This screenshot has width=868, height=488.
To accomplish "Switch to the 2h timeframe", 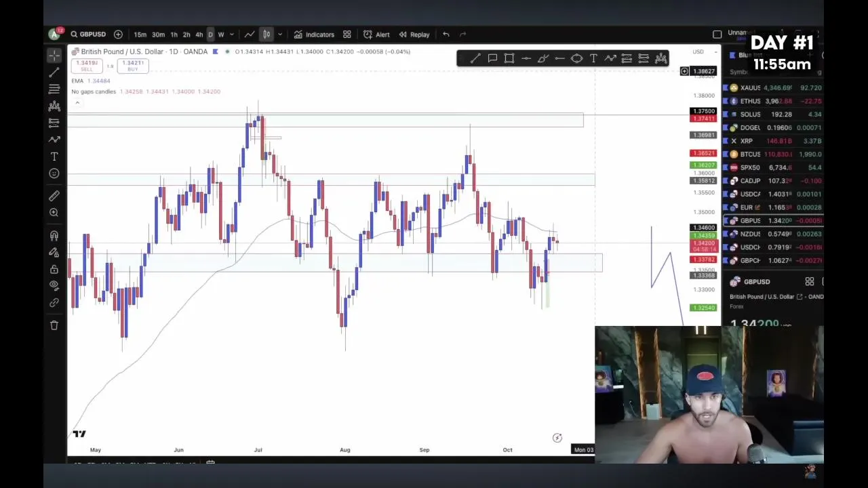I will click(186, 35).
